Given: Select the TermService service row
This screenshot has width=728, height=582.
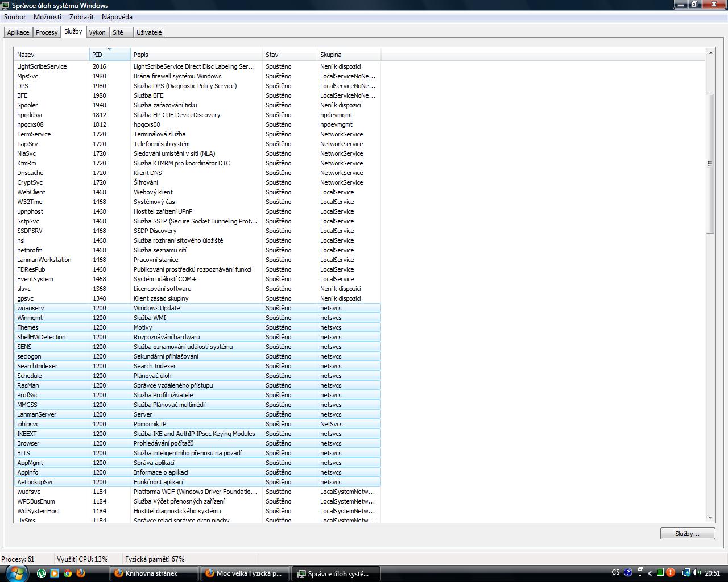Looking at the screenshot, I should tap(197, 134).
